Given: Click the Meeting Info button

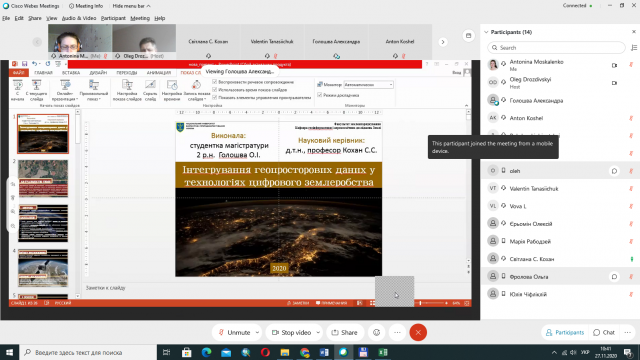Looking at the screenshot, I should (x=86, y=6).
